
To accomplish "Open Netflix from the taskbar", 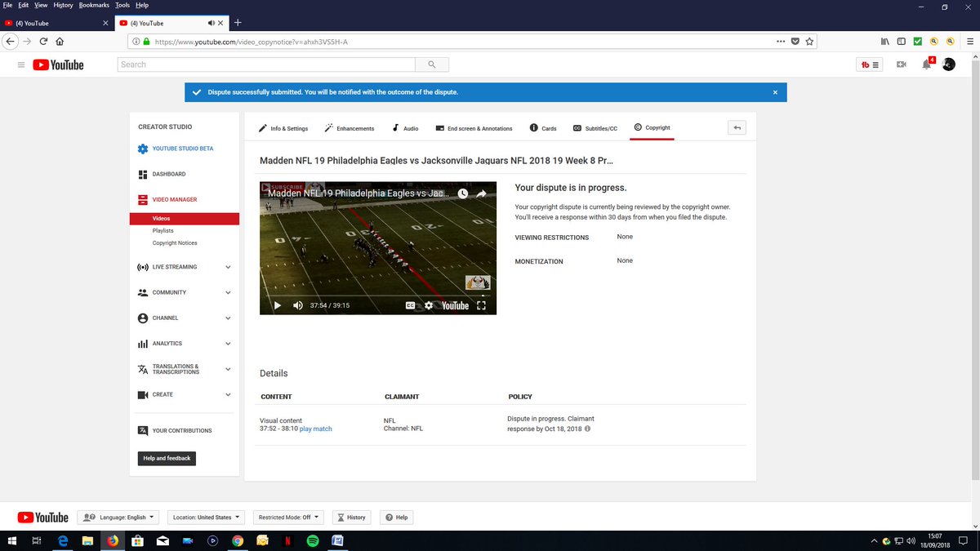I will click(x=287, y=540).
